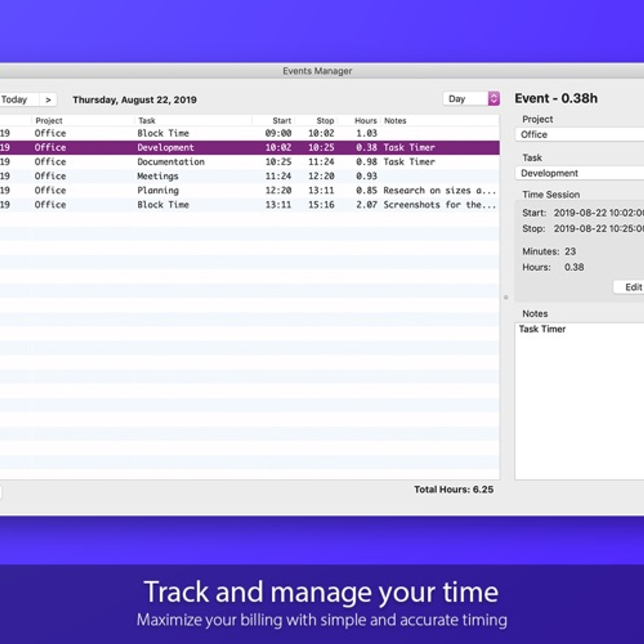Go to the next day with > button
This screenshot has width=644, height=644.
(48, 100)
